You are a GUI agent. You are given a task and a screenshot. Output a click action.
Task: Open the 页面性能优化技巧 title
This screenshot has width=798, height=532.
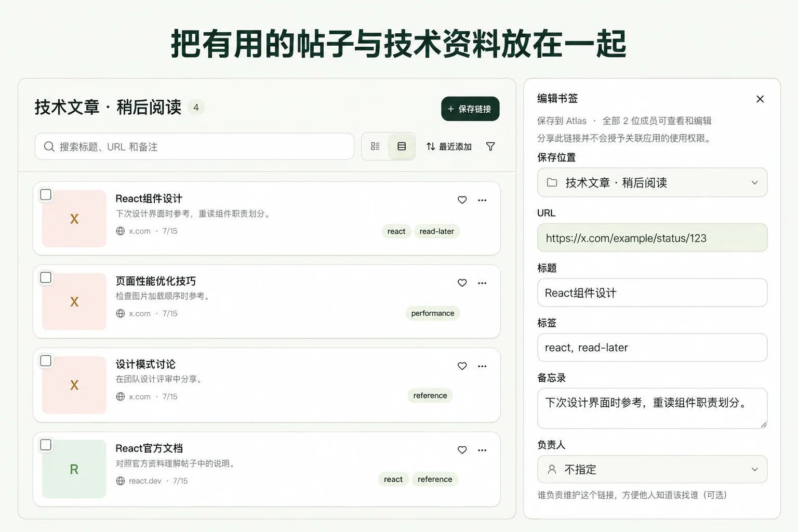[155, 281]
